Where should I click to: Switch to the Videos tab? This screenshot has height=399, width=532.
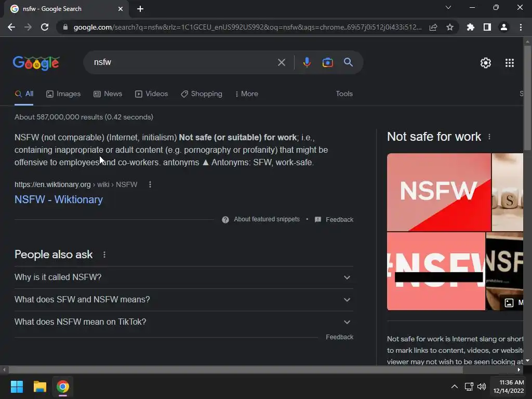click(x=151, y=94)
